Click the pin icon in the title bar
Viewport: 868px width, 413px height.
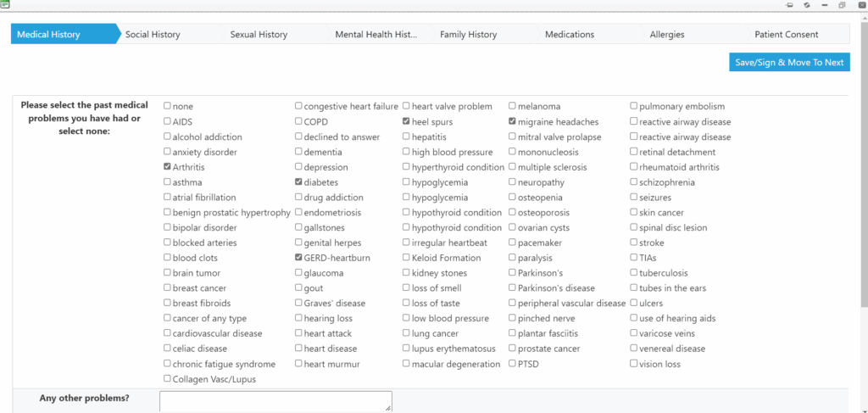pyautogui.click(x=790, y=5)
